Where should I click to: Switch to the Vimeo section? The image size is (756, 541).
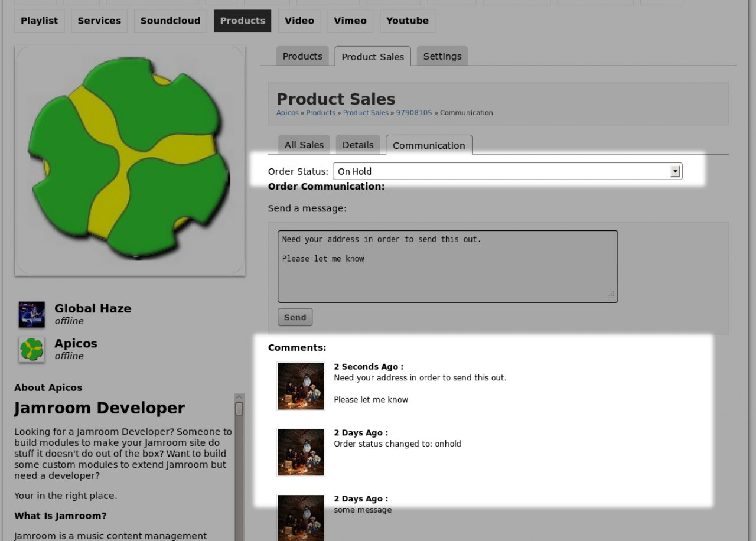350,21
